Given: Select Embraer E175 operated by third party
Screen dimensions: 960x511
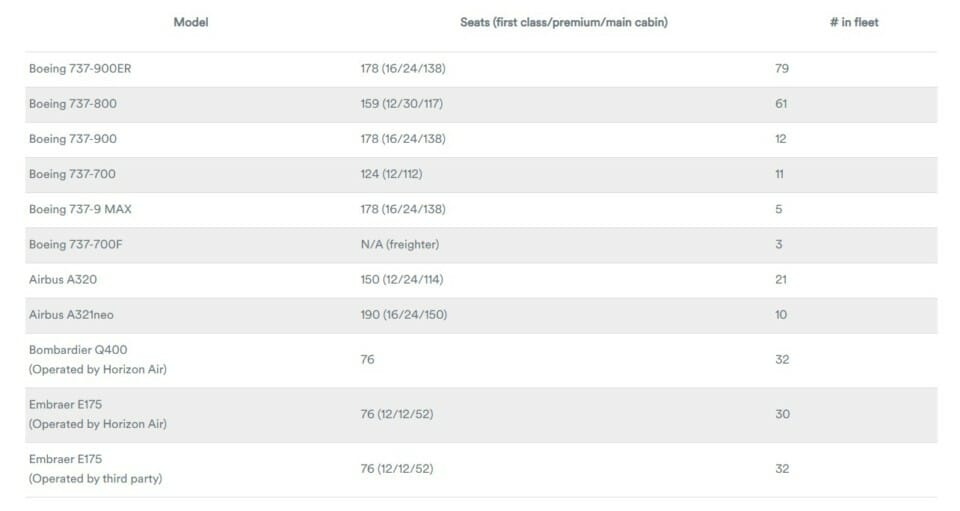Looking at the screenshot, I should point(96,469).
